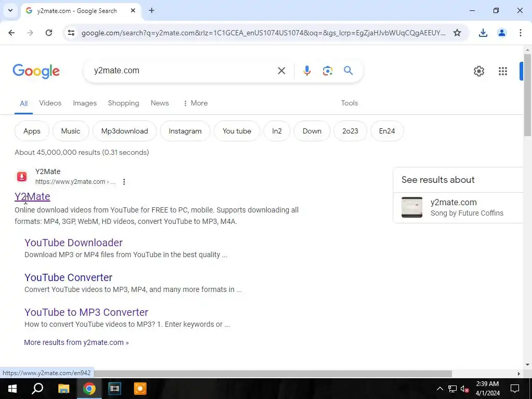Open the search Tools options
This screenshot has height=399, width=532.
349,103
